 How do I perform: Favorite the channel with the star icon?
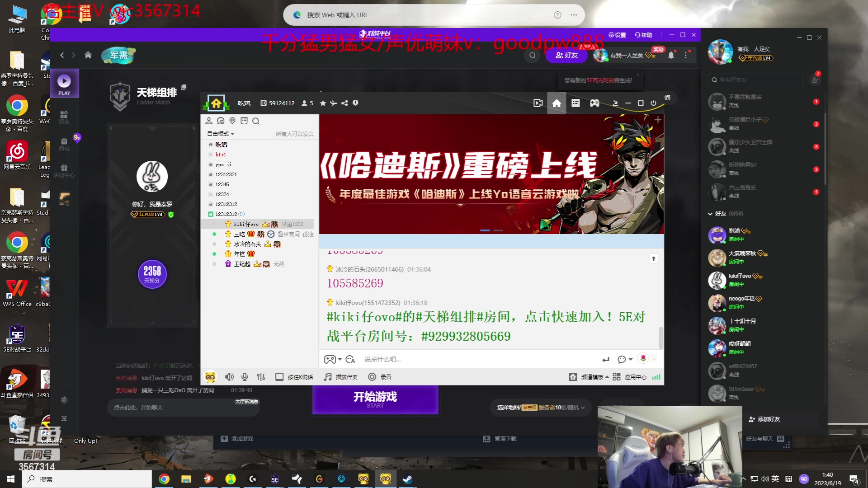323,103
